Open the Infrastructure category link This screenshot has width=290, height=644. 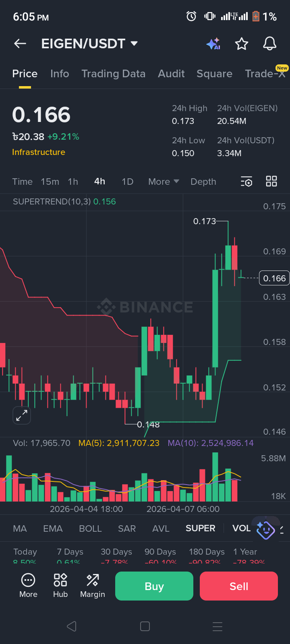(x=39, y=152)
